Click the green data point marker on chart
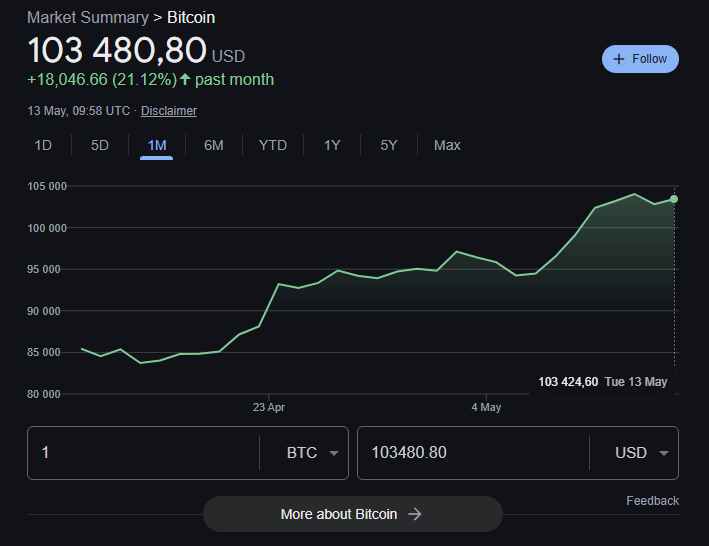Viewport: 709px width, 546px height. coord(674,199)
